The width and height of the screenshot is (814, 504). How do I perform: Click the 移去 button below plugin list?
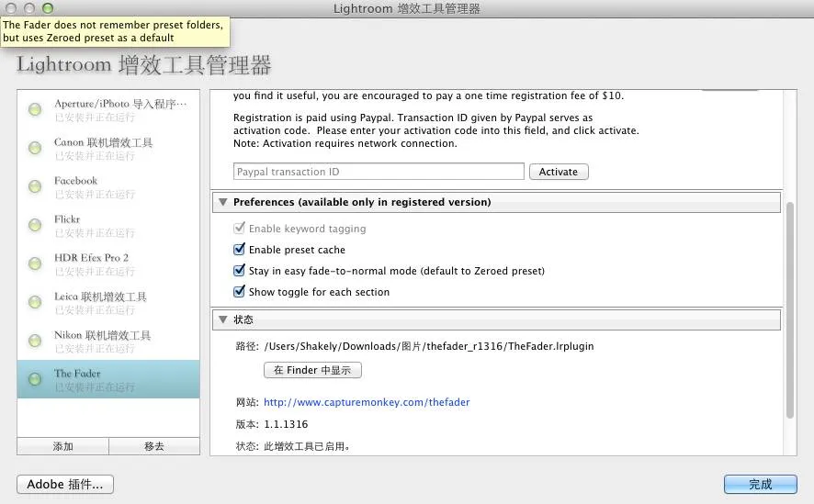click(154, 446)
